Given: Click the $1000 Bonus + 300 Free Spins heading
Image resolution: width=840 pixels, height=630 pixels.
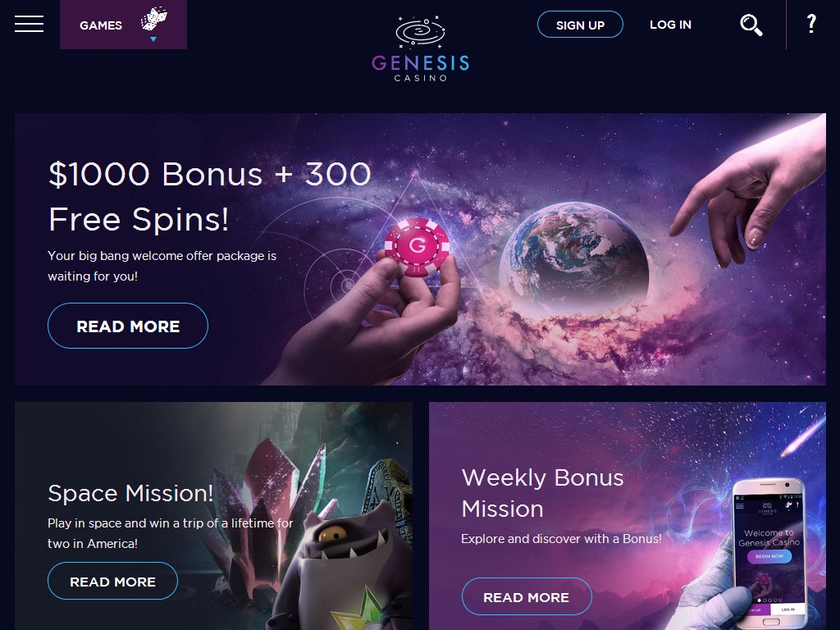Looking at the screenshot, I should coord(209,197).
